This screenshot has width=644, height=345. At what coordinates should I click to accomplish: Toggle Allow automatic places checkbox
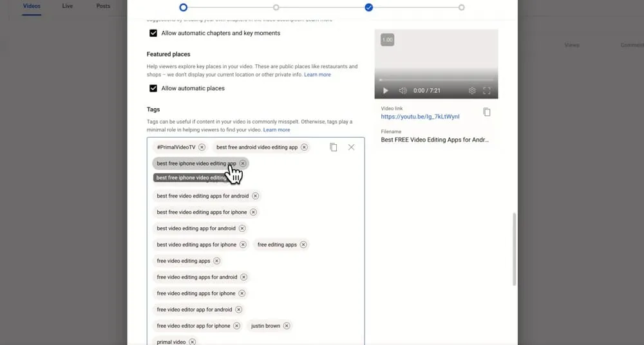pyautogui.click(x=153, y=88)
